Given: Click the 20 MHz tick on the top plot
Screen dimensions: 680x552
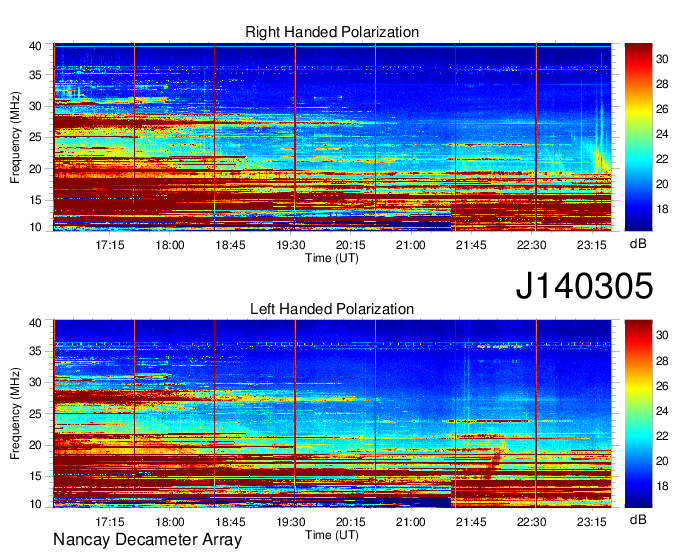Looking at the screenshot, I should click(35, 169).
